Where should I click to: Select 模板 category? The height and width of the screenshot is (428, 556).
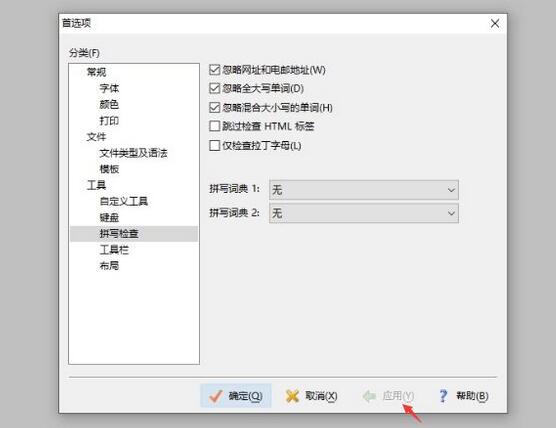tap(109, 169)
